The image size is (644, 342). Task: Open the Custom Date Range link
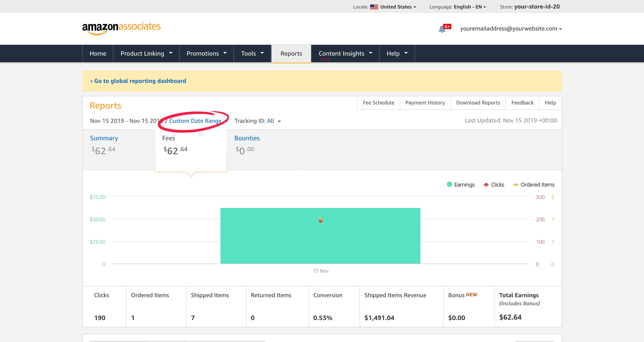(195, 121)
